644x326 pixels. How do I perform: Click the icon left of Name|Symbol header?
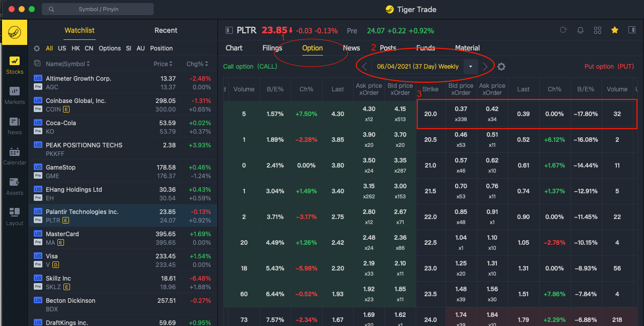pos(37,64)
